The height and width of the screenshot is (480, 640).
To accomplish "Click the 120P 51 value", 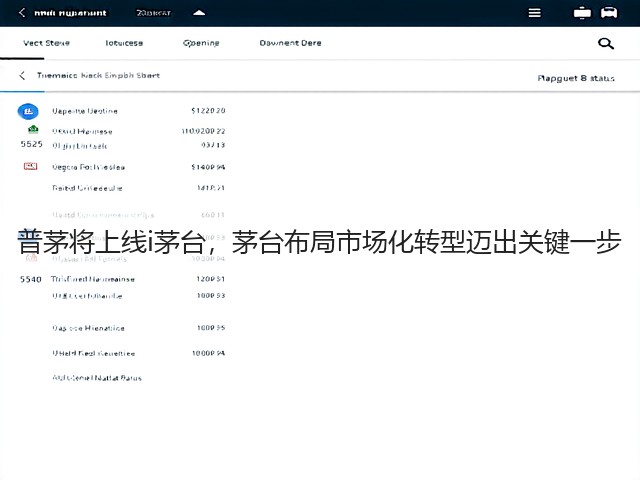I will [x=211, y=279].
